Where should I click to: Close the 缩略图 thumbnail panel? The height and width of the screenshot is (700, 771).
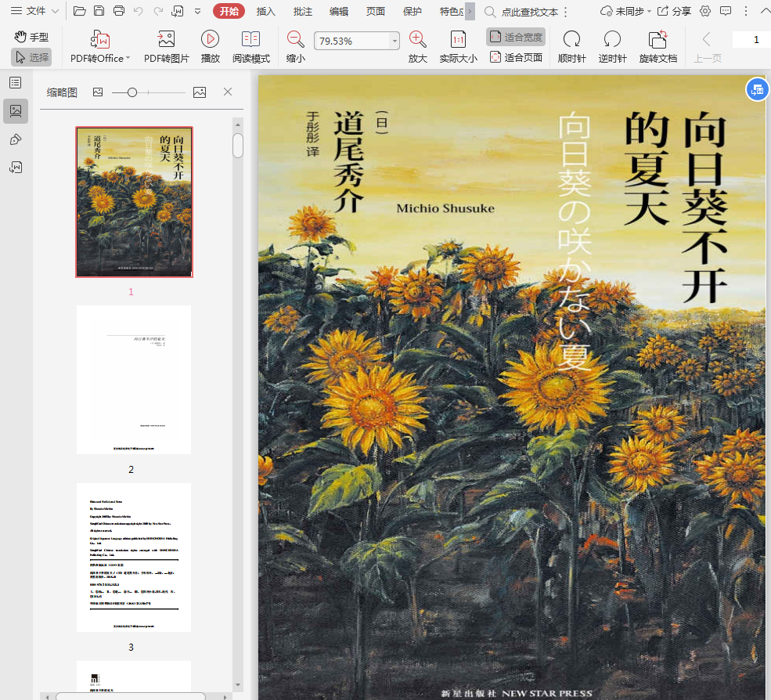coord(228,92)
